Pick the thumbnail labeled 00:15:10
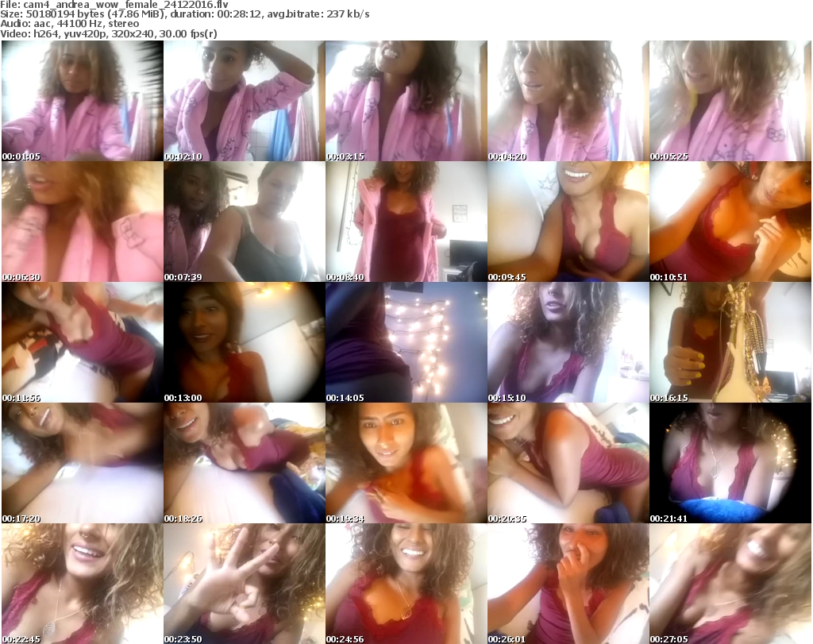813x644 pixels. pyautogui.click(x=568, y=343)
